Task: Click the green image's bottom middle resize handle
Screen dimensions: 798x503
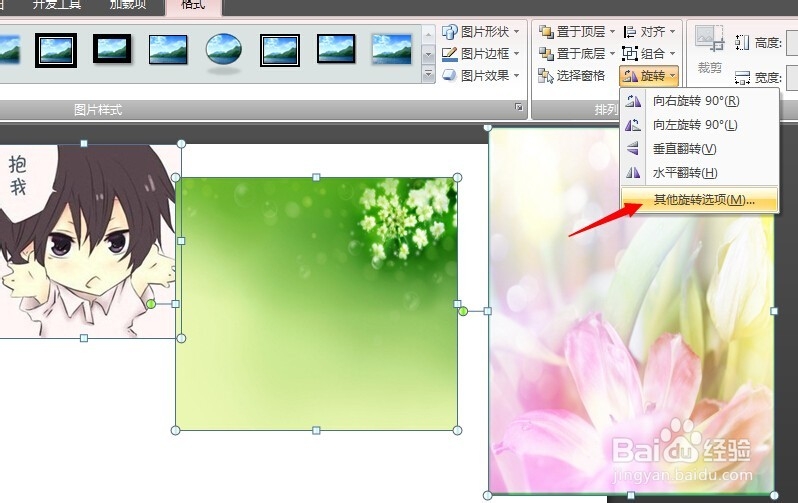Action: 316,430
